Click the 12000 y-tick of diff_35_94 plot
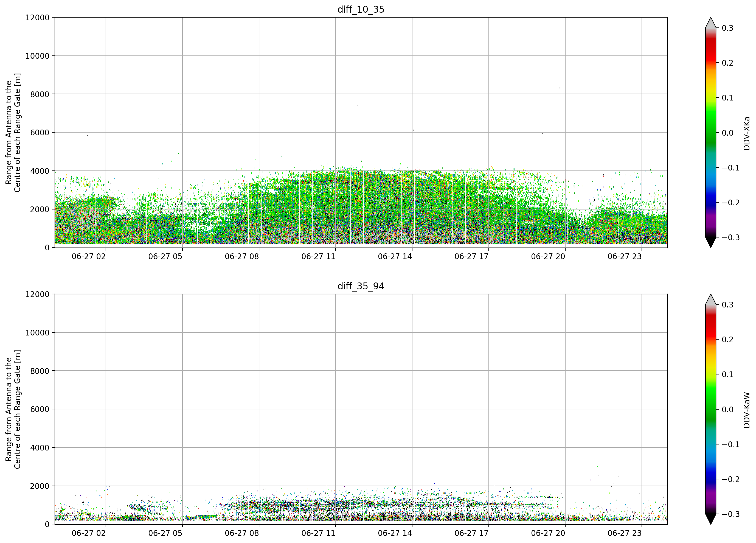 37,295
